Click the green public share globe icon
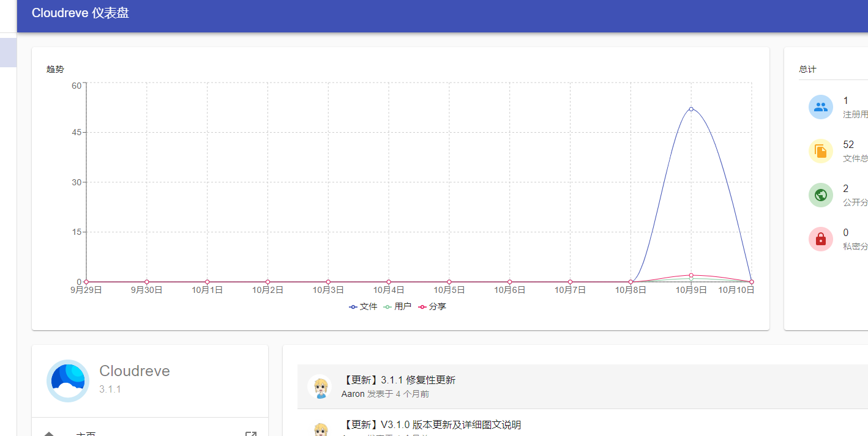Screen dimensions: 868x436 click(820, 195)
